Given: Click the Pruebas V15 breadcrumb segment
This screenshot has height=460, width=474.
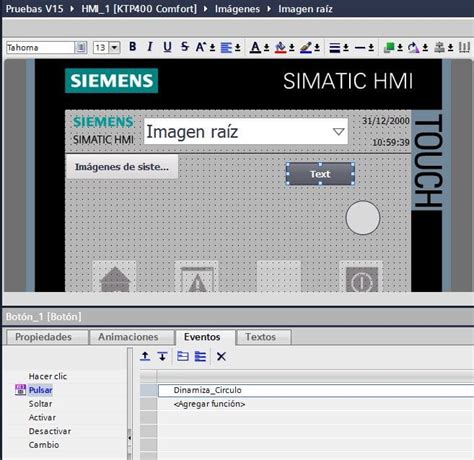Looking at the screenshot, I should click(34, 9).
